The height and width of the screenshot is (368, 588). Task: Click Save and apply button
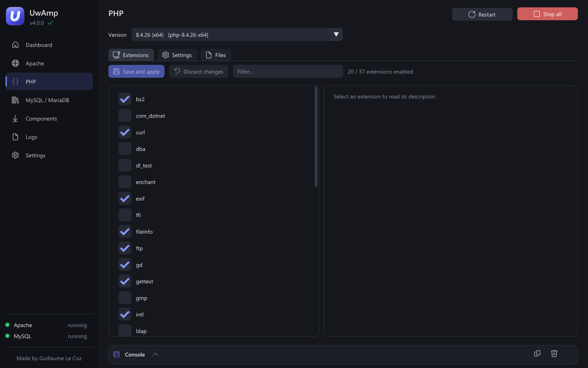tap(136, 71)
